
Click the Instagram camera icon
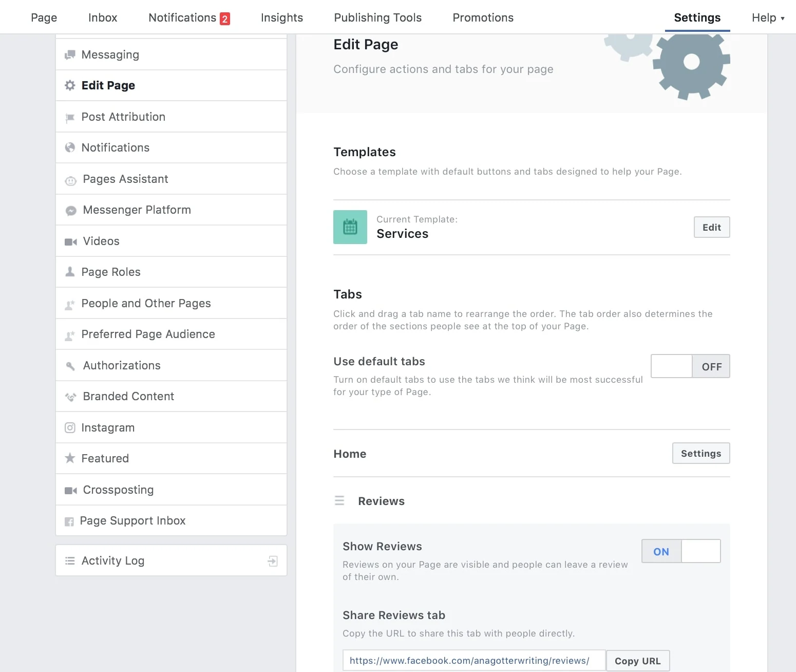tap(70, 427)
